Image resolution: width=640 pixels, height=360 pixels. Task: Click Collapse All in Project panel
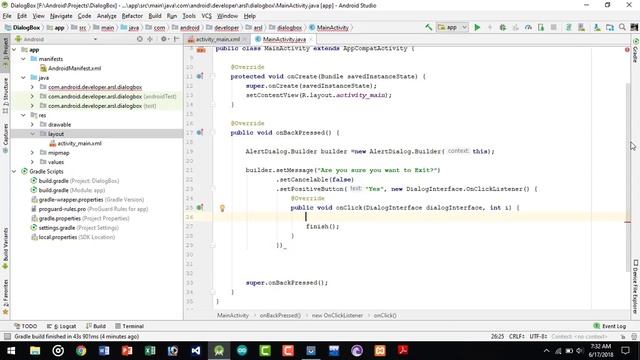click(x=150, y=39)
